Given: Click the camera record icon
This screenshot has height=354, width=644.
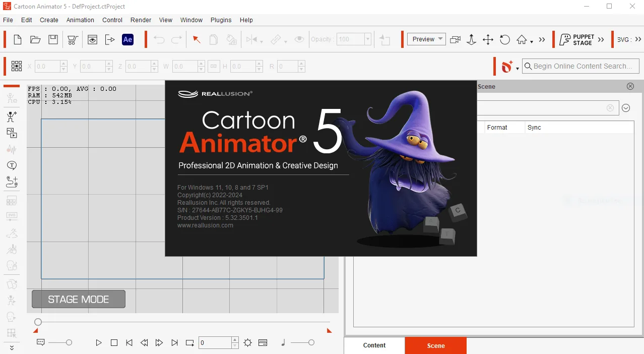Looking at the screenshot, I should pyautogui.click(x=455, y=39).
